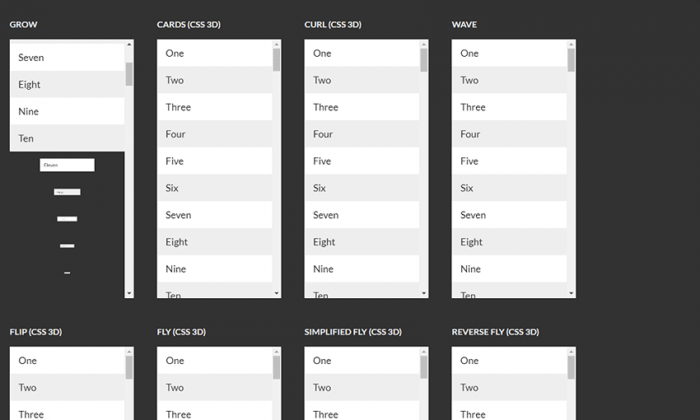
Task: Click the scroll up arrow in Cards list
Action: pos(277,44)
